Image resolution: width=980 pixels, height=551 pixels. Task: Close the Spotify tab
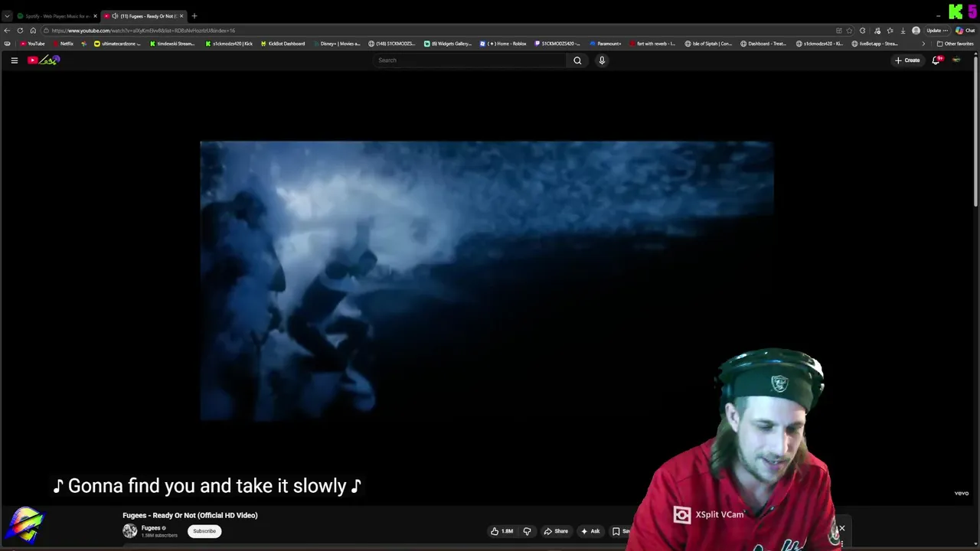[95, 16]
